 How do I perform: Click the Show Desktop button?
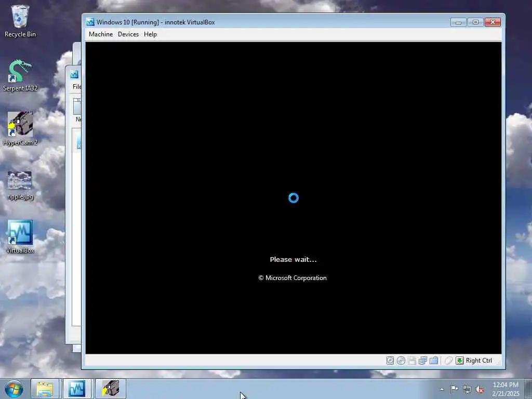(528, 389)
